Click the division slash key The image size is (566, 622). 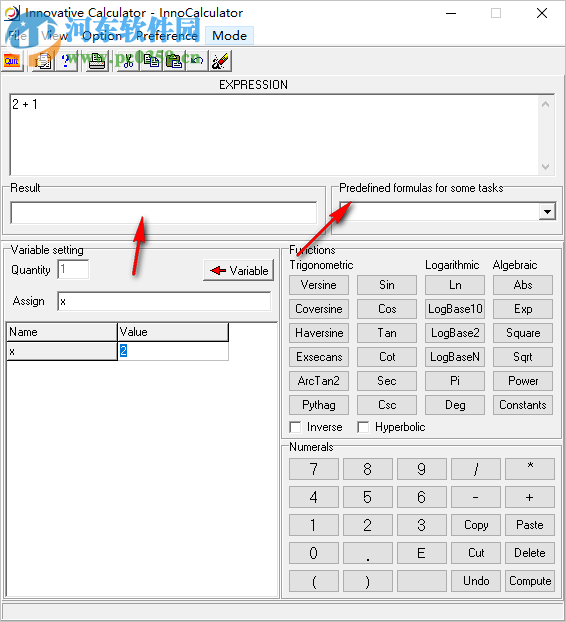(x=476, y=469)
